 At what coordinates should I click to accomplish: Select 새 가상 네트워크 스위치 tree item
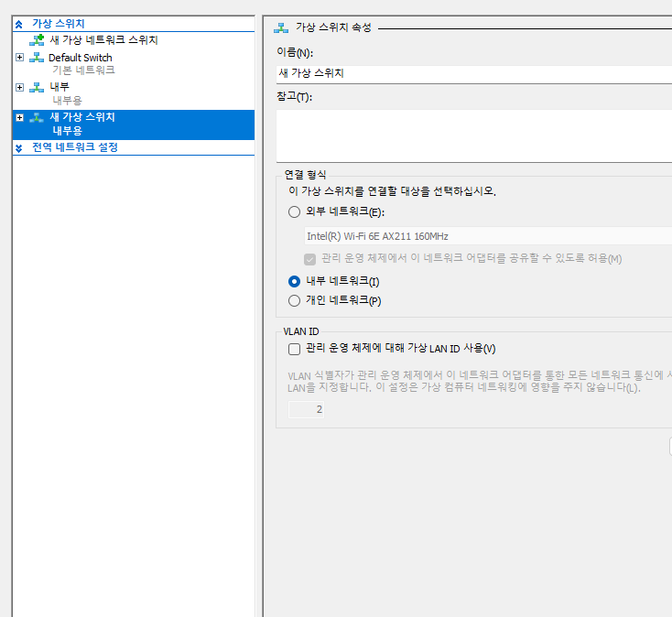(x=103, y=40)
